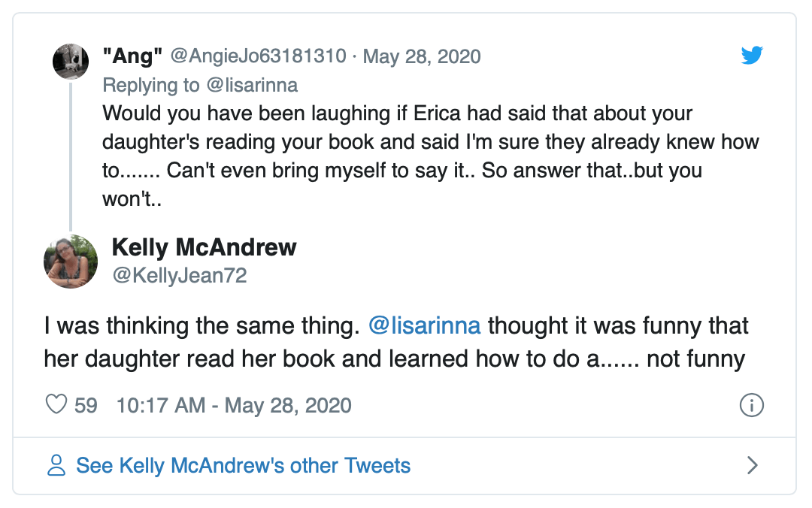
Task: Click the Kelly McAndrew display name
Action: [x=204, y=247]
